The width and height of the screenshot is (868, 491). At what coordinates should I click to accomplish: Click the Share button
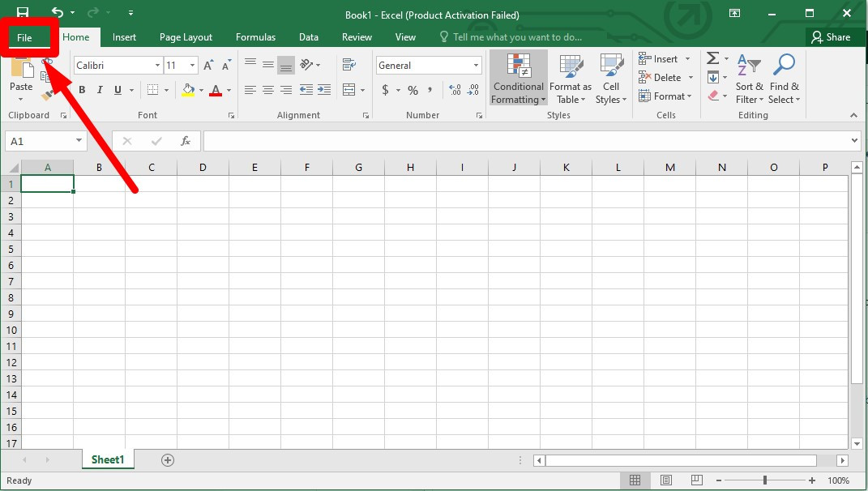tap(834, 36)
